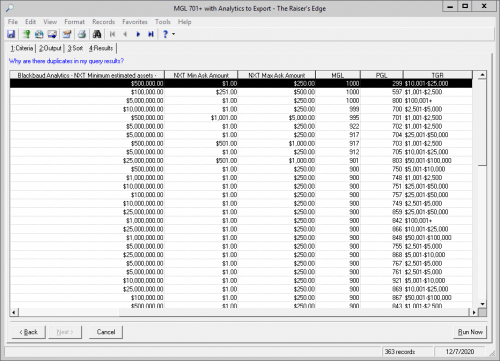Viewport: 500px width, 361px height.
Task: Click the PGL column header
Action: tap(382, 75)
